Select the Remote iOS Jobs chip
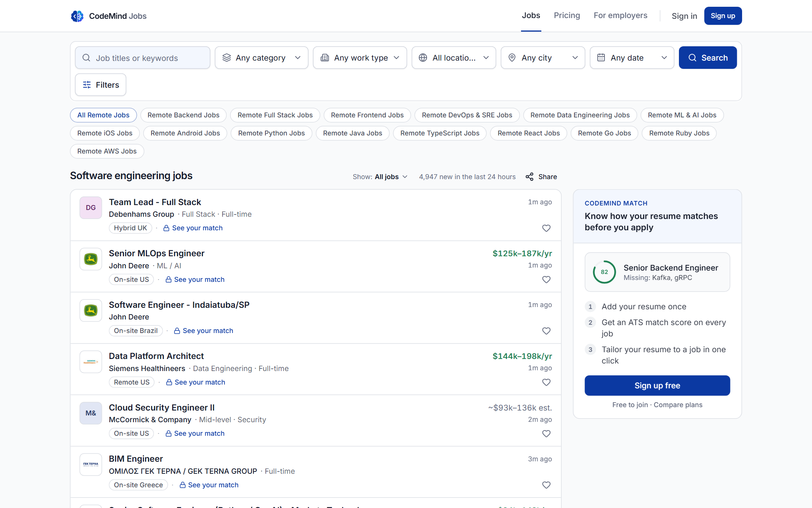The image size is (812, 508). pos(105,133)
